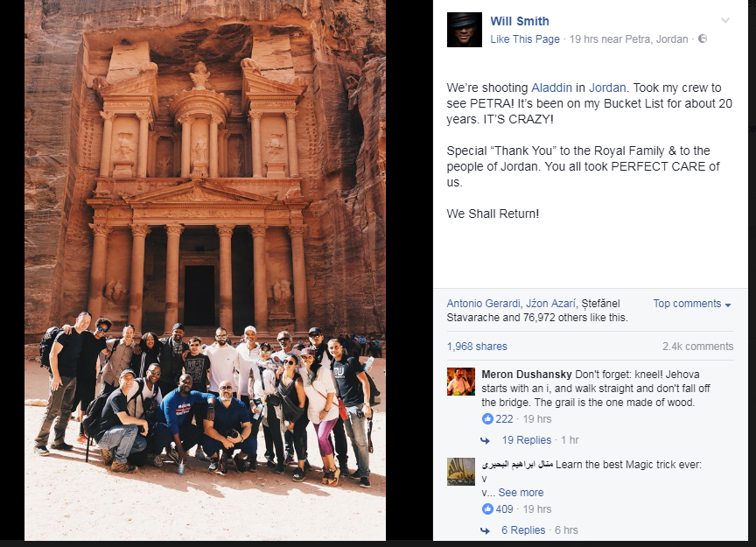Open Meron Dushansky's avatar
The height and width of the screenshot is (547, 756).
tap(461, 382)
